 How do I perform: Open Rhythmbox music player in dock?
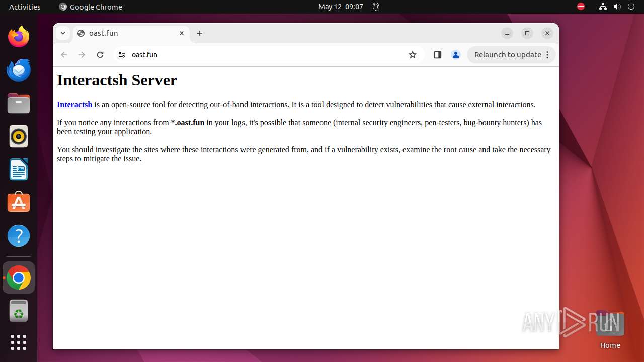pos(19,137)
